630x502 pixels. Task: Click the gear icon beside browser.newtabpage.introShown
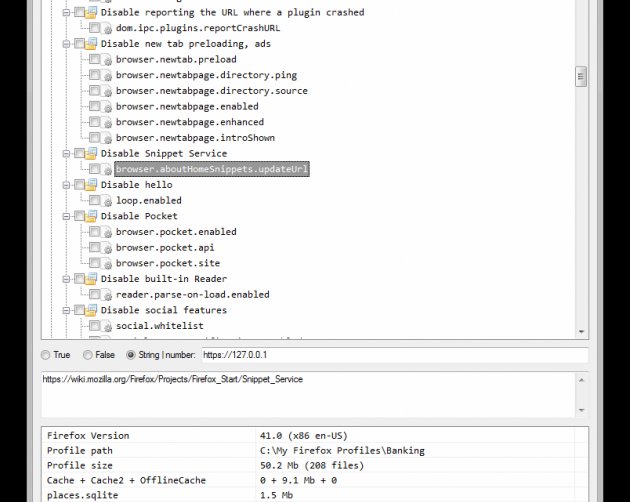tap(107, 138)
